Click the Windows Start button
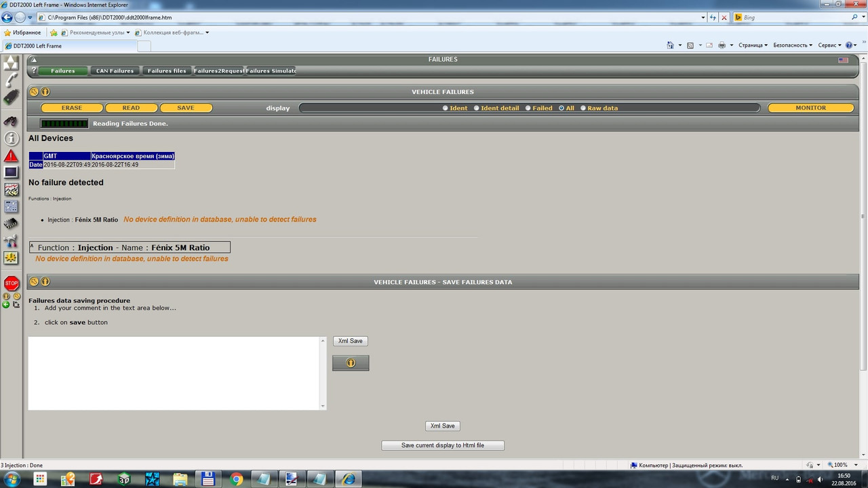868x488 pixels. coord(13,479)
